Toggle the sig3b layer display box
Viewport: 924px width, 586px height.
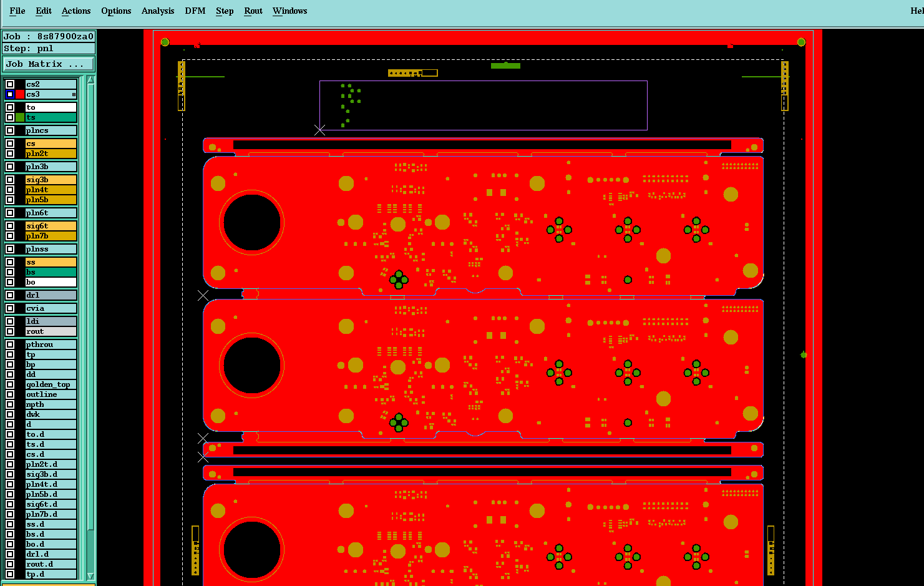tap(10, 180)
